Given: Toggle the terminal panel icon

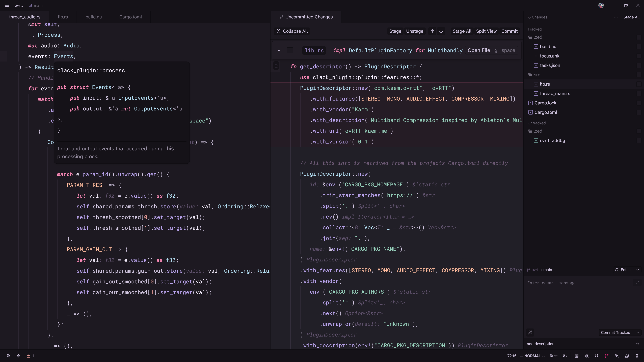Looking at the screenshot, I should tap(577, 356).
